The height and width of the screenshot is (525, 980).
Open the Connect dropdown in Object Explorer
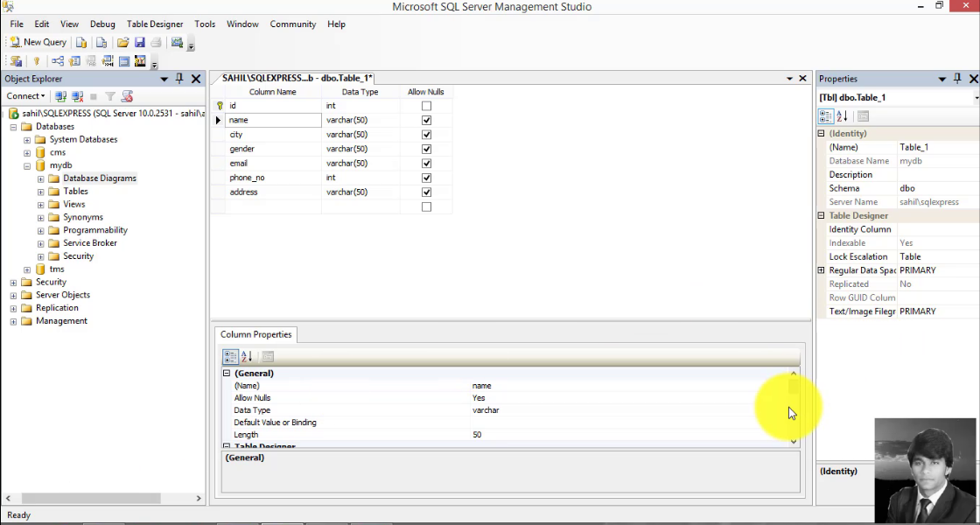coord(24,95)
